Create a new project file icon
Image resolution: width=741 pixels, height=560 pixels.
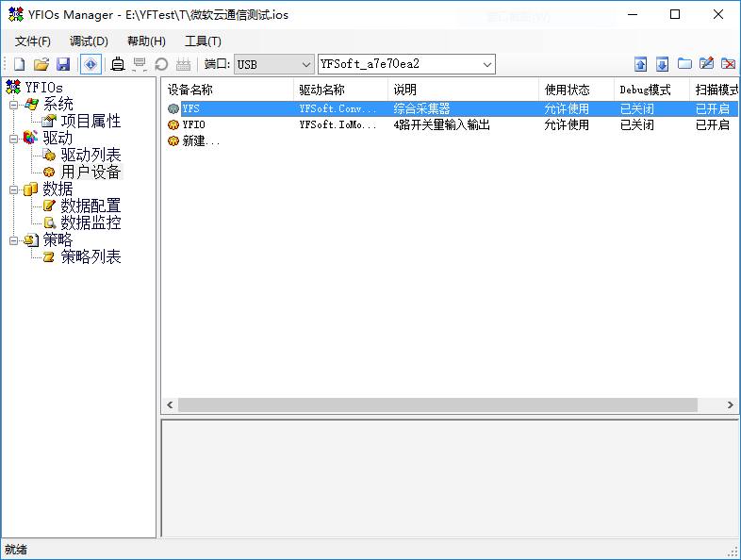tap(20, 64)
